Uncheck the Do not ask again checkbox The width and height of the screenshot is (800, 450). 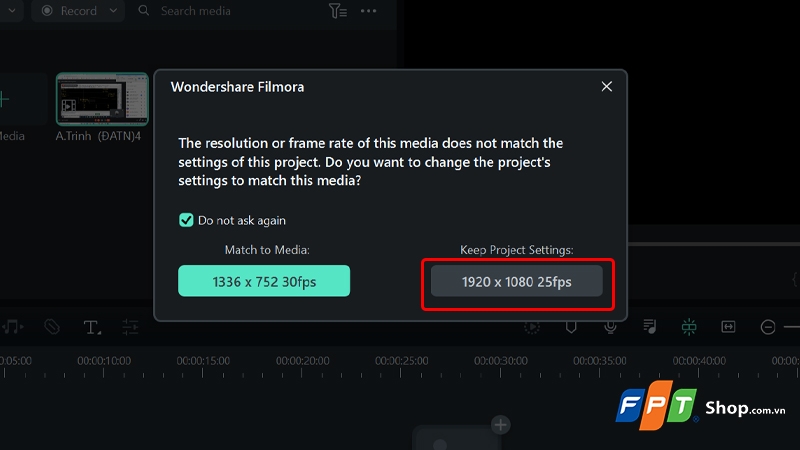186,220
